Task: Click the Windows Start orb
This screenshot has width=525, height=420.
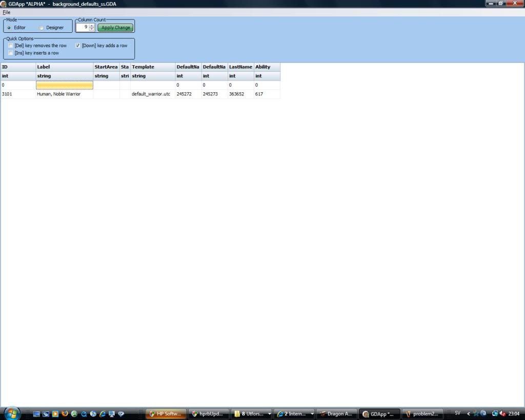Action: pos(11,413)
